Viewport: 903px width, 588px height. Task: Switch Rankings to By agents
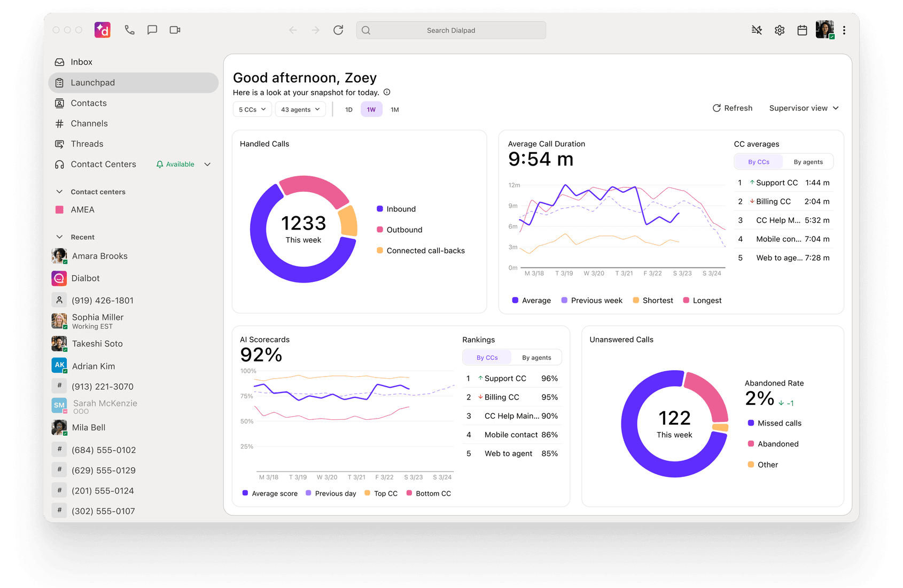536,358
